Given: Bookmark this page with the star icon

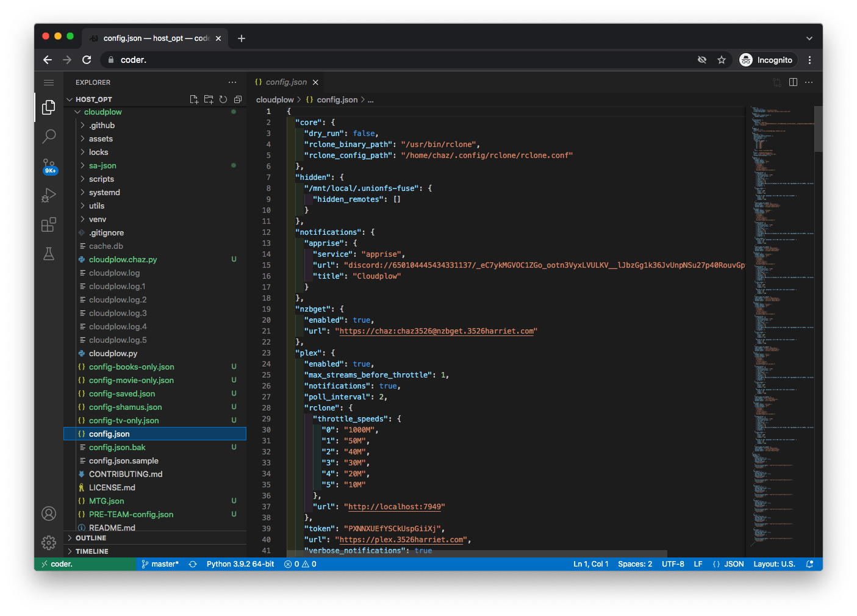Looking at the screenshot, I should pos(722,60).
